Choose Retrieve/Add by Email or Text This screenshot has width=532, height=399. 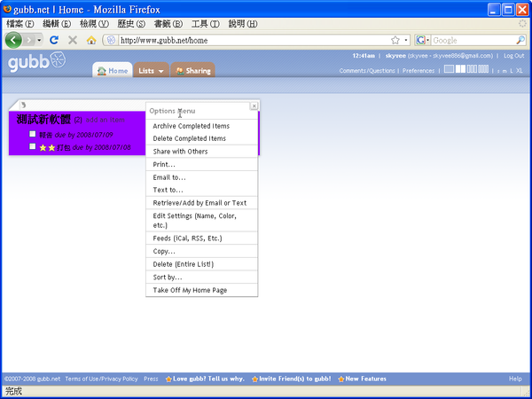click(201, 203)
